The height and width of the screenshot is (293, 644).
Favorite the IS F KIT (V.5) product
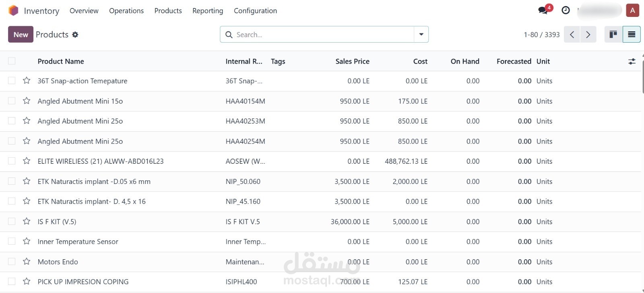(x=27, y=221)
